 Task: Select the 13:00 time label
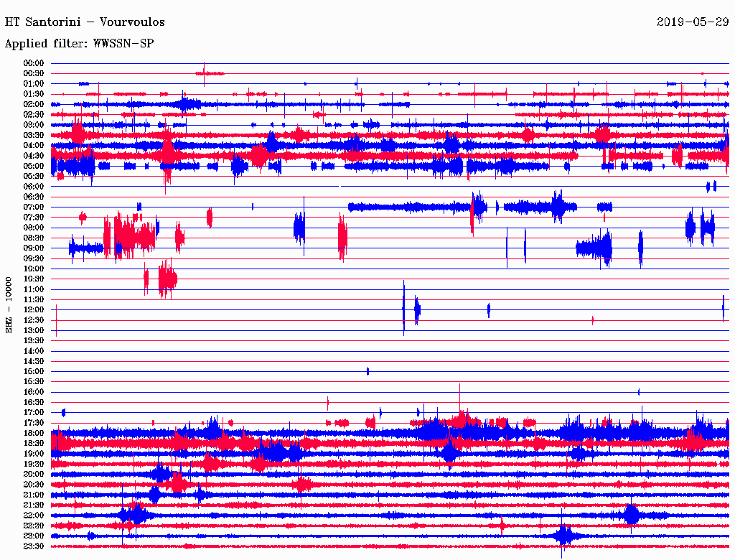(x=34, y=331)
